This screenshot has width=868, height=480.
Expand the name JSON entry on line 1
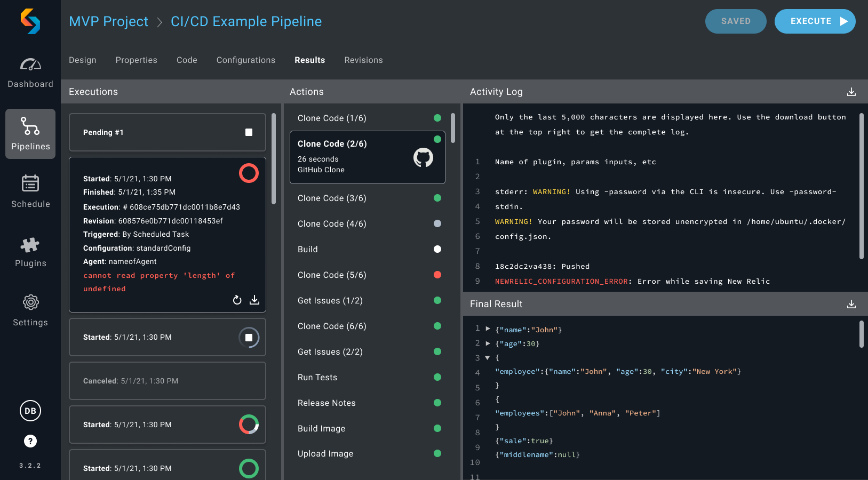click(x=487, y=329)
